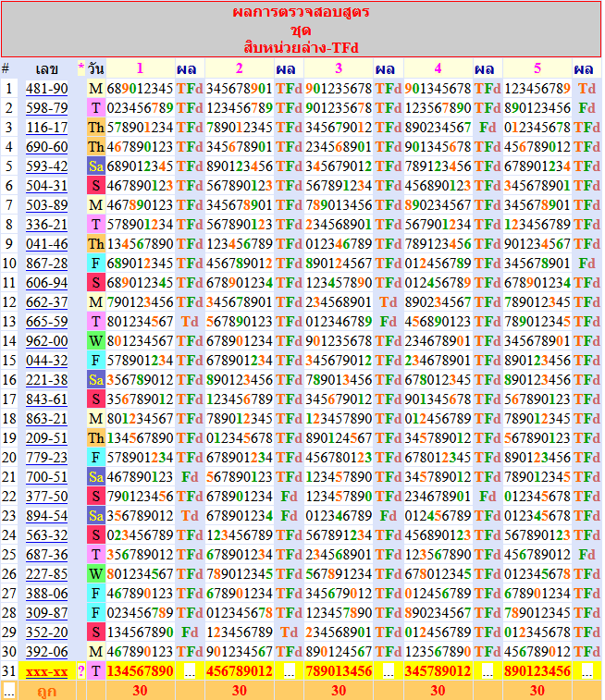The height and width of the screenshot is (700, 605).
Task: Open the 481-90 draw number link
Action: pos(46,89)
